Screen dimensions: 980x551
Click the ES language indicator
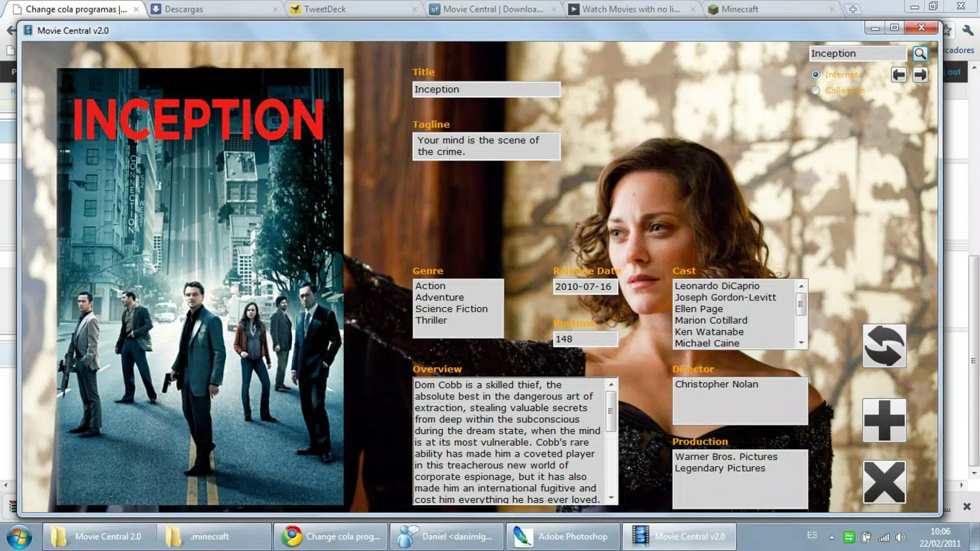point(812,535)
